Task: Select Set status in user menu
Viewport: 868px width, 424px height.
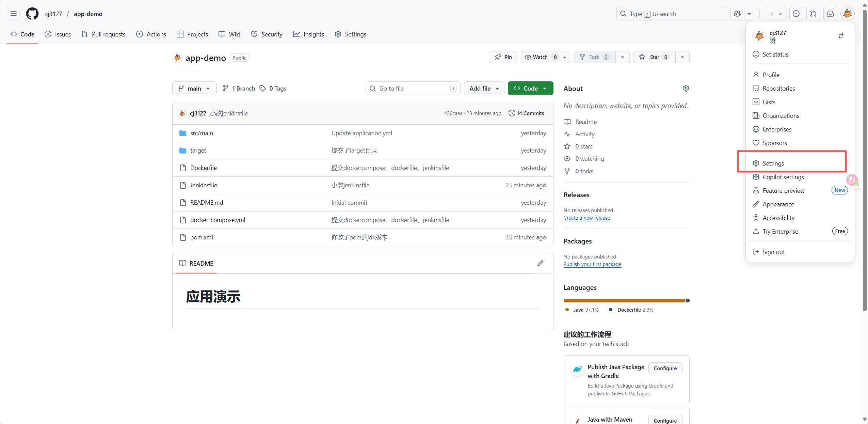Action: [800, 54]
